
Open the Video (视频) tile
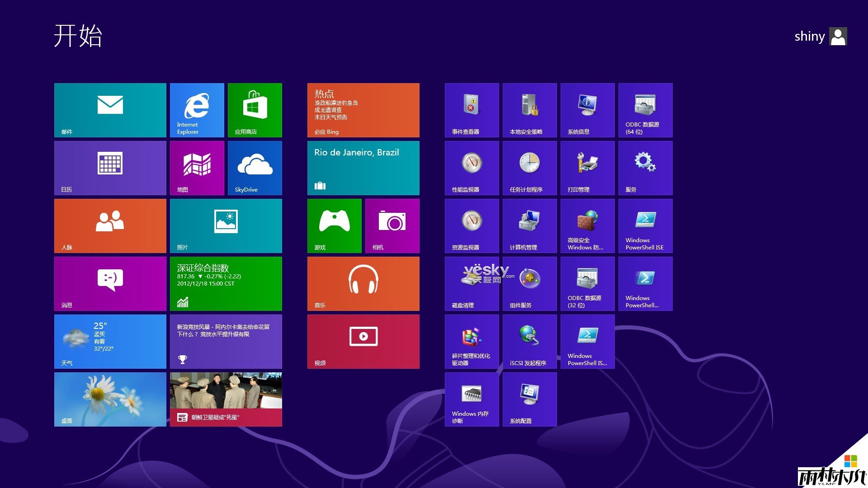pyautogui.click(x=363, y=341)
